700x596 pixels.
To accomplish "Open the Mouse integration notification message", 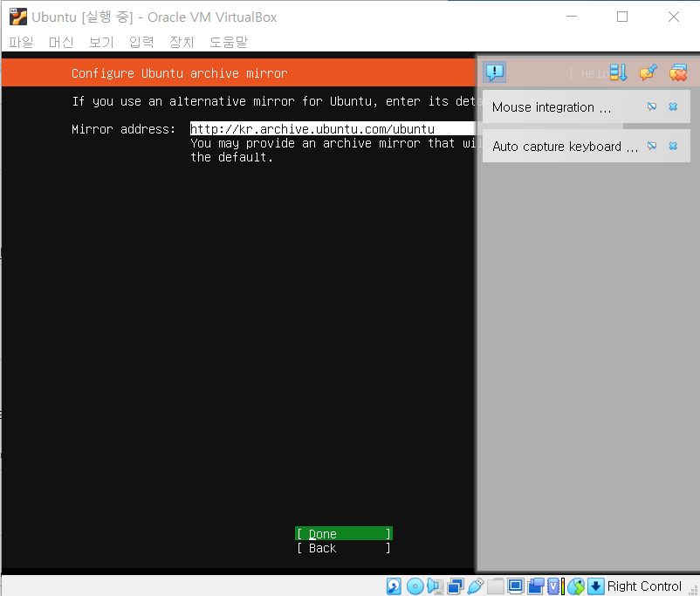I will [x=552, y=107].
